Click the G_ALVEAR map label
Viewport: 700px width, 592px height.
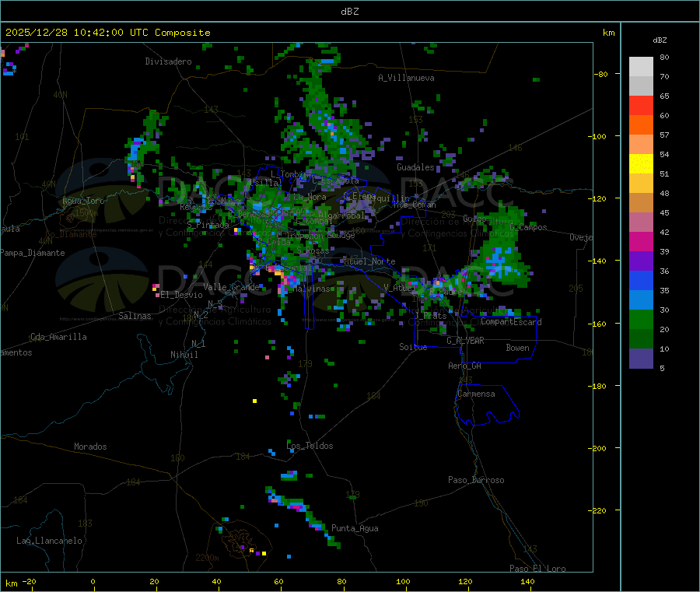tap(466, 341)
